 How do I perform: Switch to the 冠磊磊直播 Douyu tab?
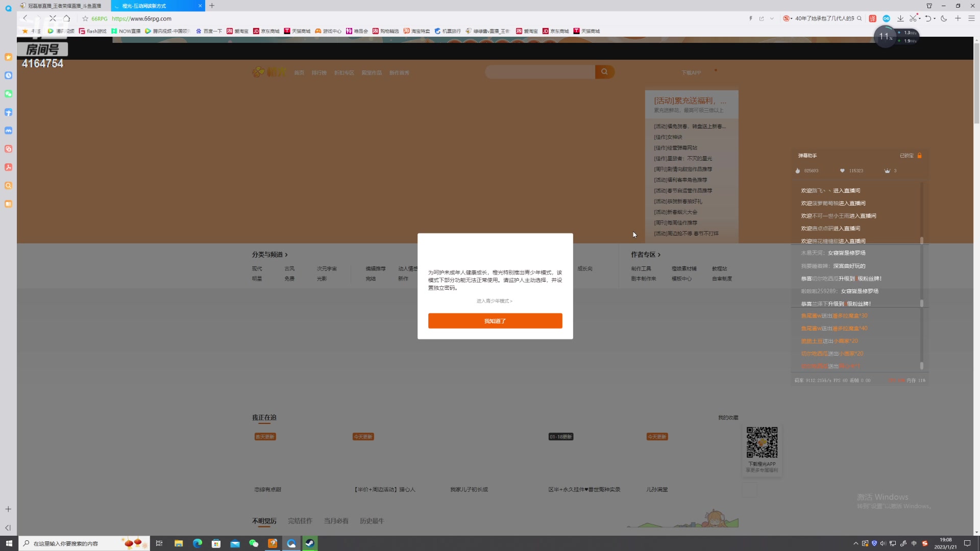point(63,6)
